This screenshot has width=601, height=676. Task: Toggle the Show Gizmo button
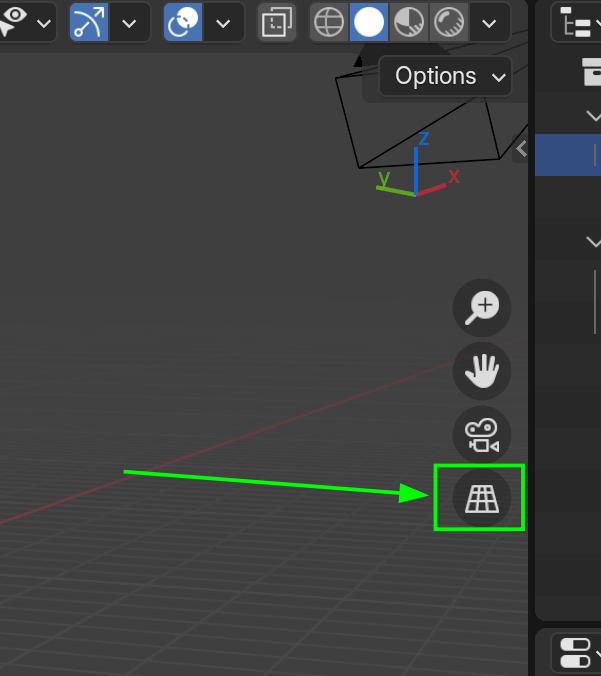click(89, 22)
